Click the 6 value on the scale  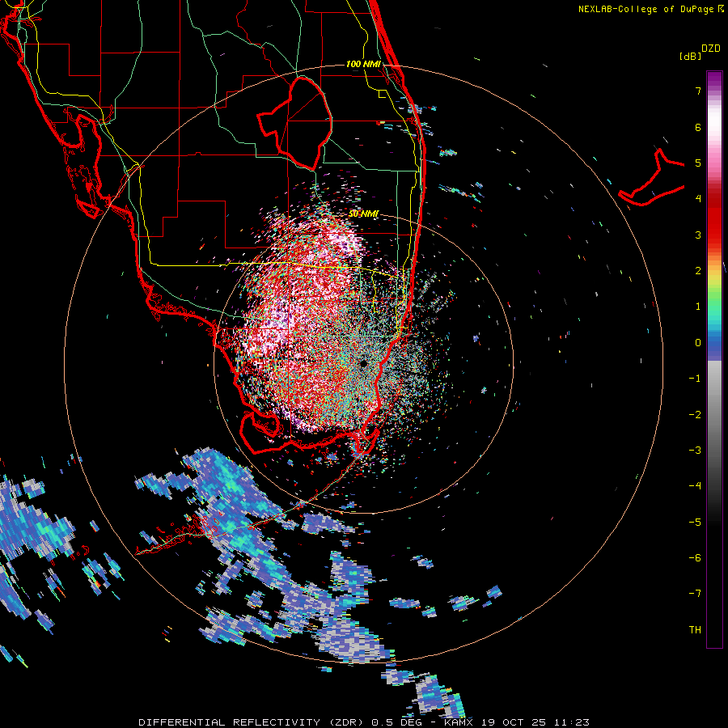(x=698, y=127)
